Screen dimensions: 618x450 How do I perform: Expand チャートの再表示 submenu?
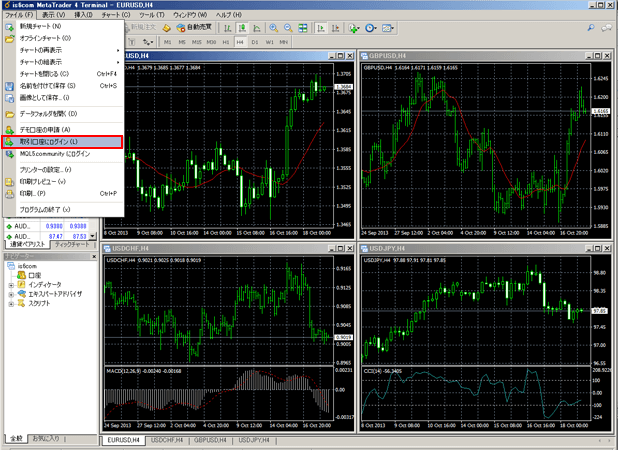point(63,50)
